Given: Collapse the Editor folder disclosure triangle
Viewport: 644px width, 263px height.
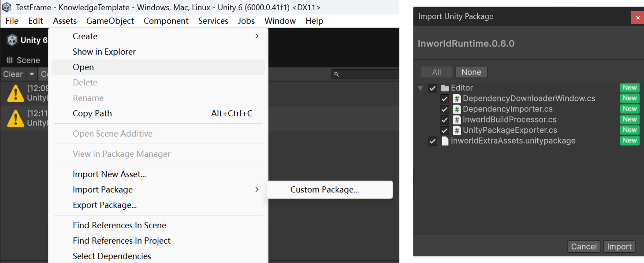Looking at the screenshot, I should pyautogui.click(x=420, y=88).
